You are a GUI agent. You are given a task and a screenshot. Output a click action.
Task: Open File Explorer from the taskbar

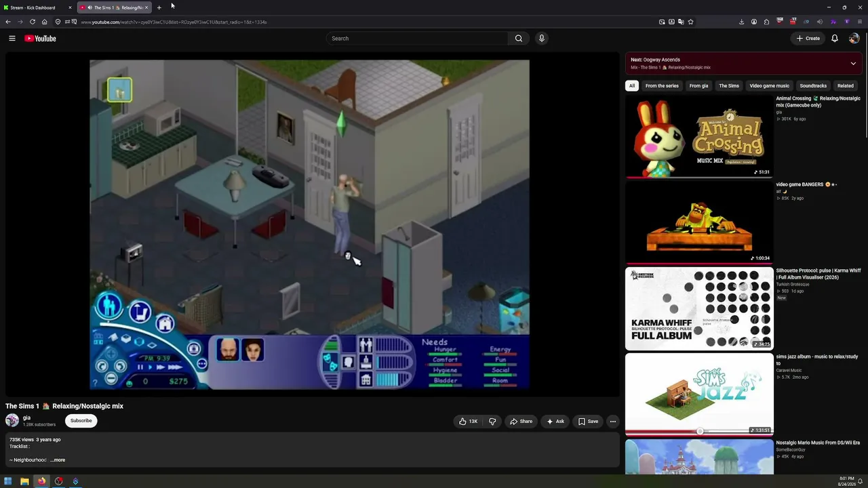click(24, 481)
